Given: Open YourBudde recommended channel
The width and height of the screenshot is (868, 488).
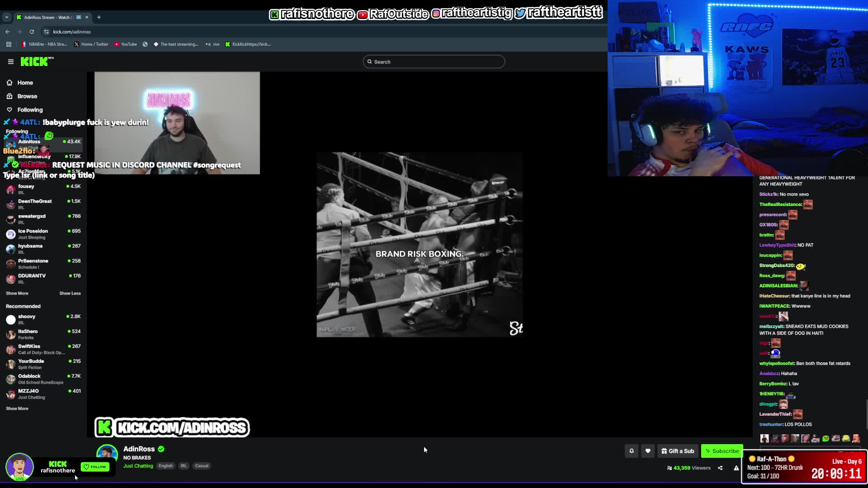Looking at the screenshot, I should click(43, 364).
